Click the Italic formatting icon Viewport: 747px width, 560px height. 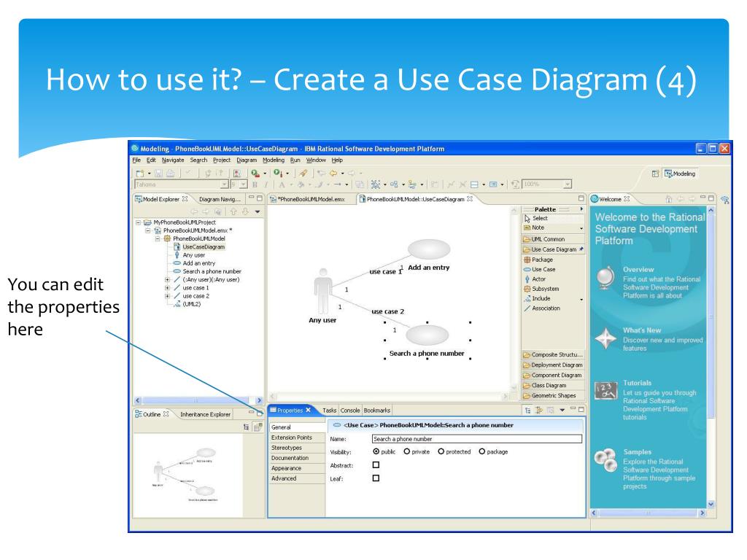coord(266,184)
